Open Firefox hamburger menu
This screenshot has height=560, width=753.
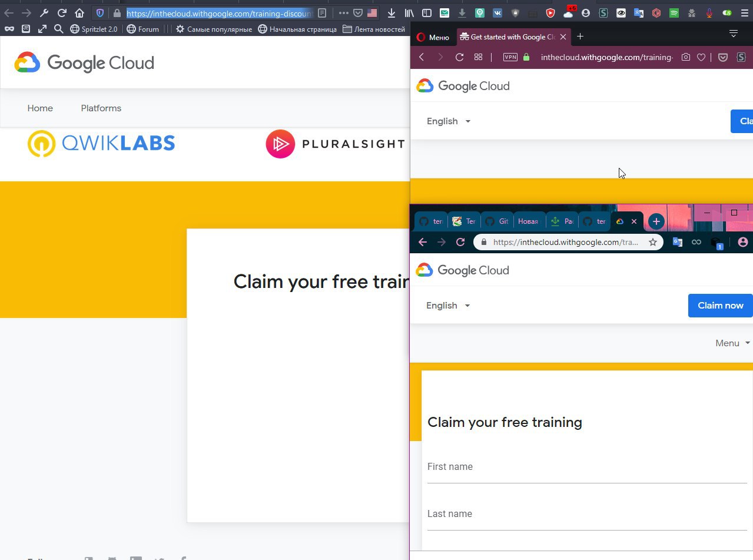pyautogui.click(x=745, y=13)
